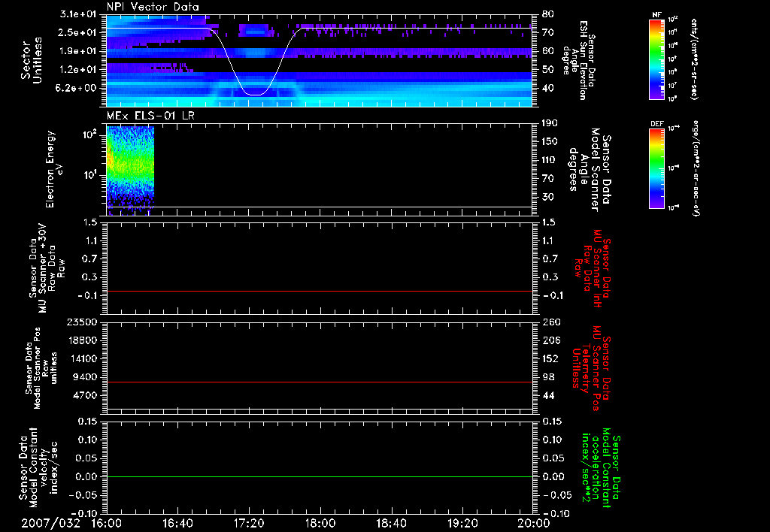Click the 18:40 time axis label
The width and height of the screenshot is (770, 532).
pyautogui.click(x=391, y=524)
